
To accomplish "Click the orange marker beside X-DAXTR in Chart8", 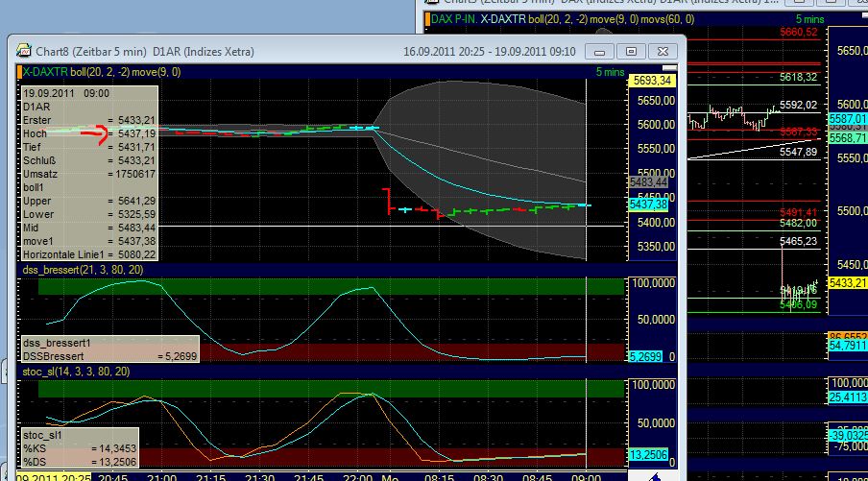I will coord(19,72).
